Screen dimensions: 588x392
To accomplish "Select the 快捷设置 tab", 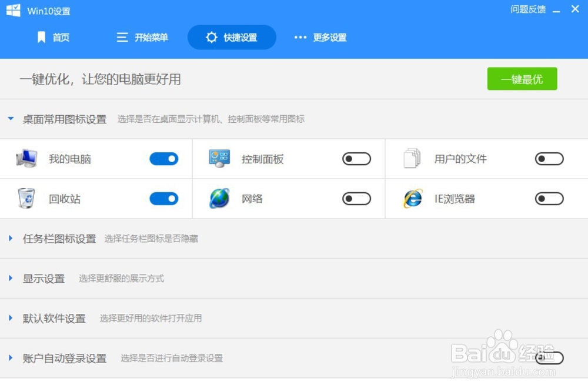I will point(232,37).
